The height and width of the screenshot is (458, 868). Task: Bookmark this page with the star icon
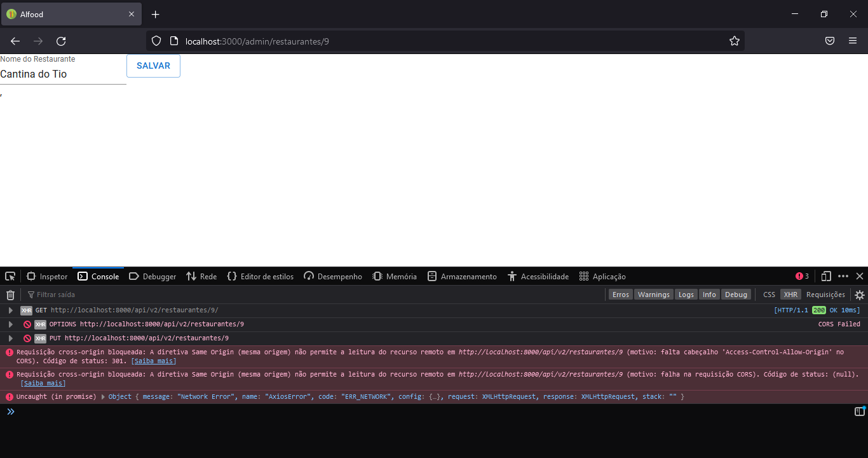coord(735,41)
